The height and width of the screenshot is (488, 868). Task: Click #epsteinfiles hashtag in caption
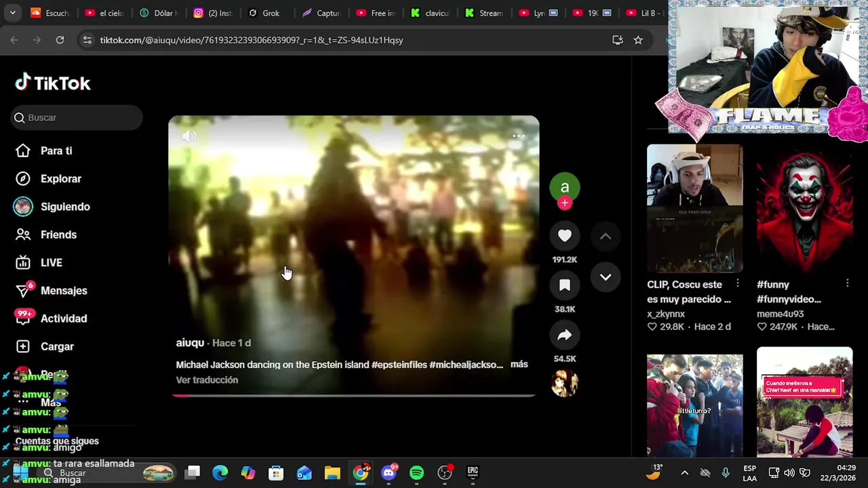click(399, 365)
